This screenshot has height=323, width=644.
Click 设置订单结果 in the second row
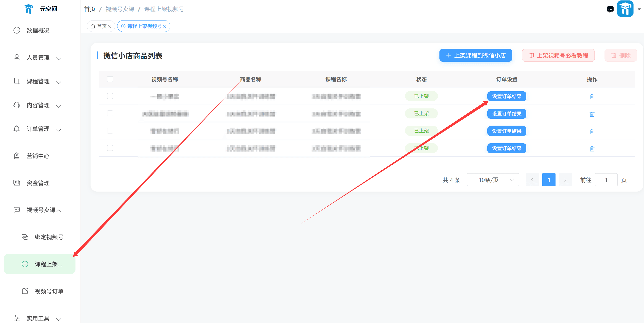point(506,114)
